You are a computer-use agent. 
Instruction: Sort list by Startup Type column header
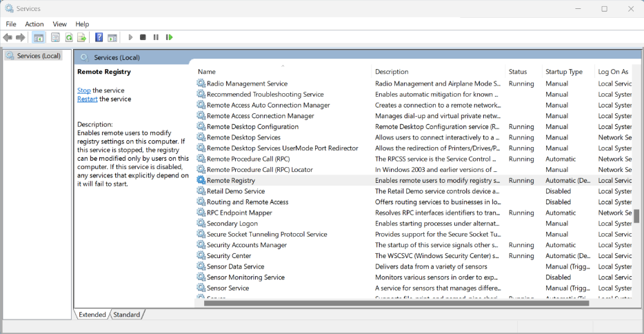[x=564, y=72]
